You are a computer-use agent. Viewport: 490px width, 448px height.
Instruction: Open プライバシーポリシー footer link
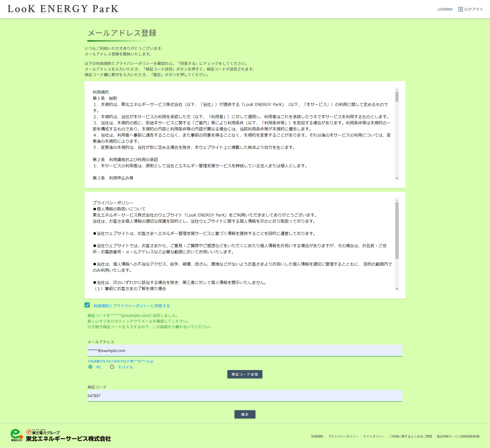(x=343, y=436)
